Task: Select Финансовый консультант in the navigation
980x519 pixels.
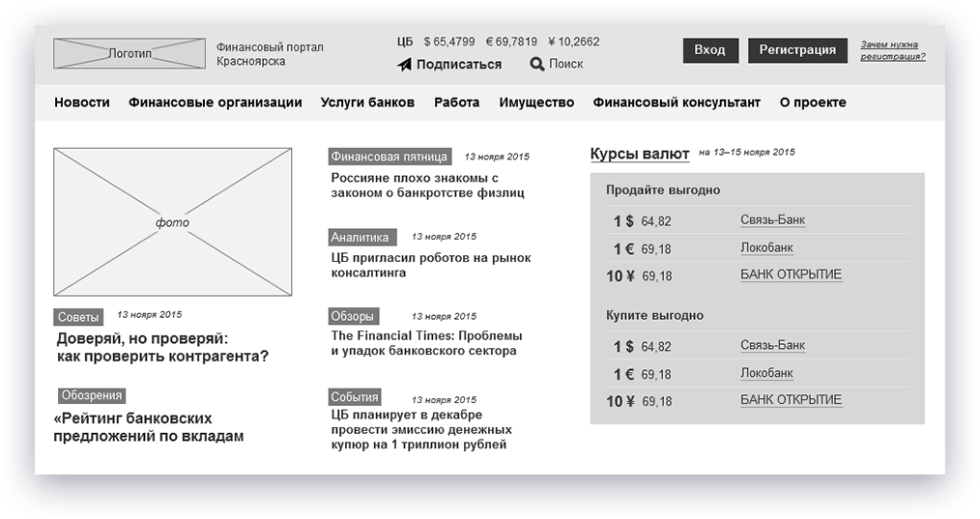Action: 677,102
